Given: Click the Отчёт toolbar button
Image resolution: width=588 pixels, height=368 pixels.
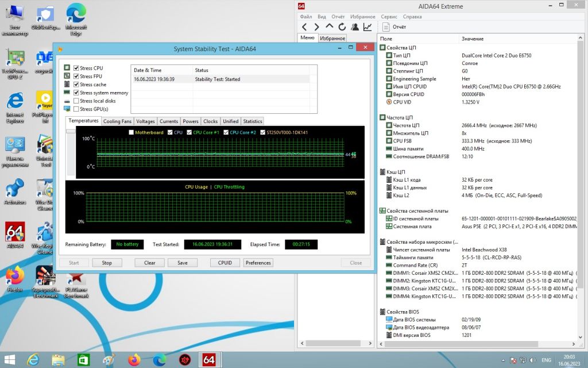Looking at the screenshot, I should [394, 27].
